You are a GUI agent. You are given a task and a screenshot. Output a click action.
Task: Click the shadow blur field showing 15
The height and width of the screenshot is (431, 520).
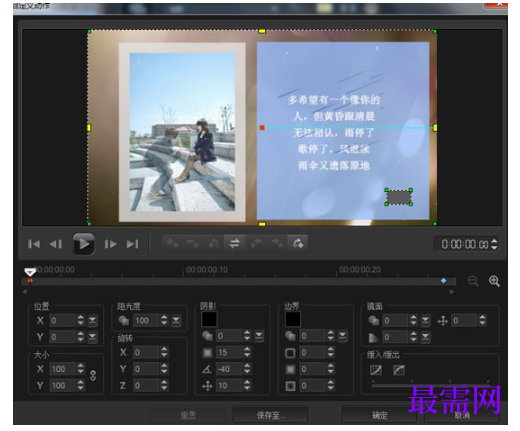229,352
